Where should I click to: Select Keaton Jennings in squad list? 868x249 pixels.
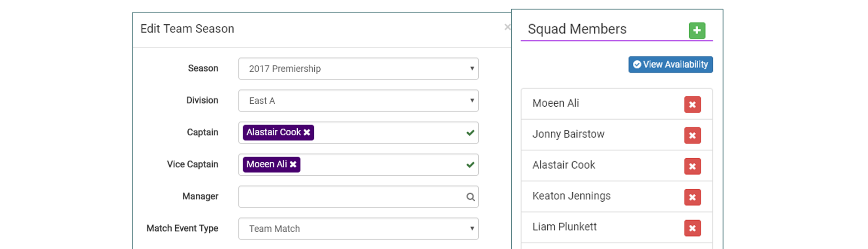(571, 196)
